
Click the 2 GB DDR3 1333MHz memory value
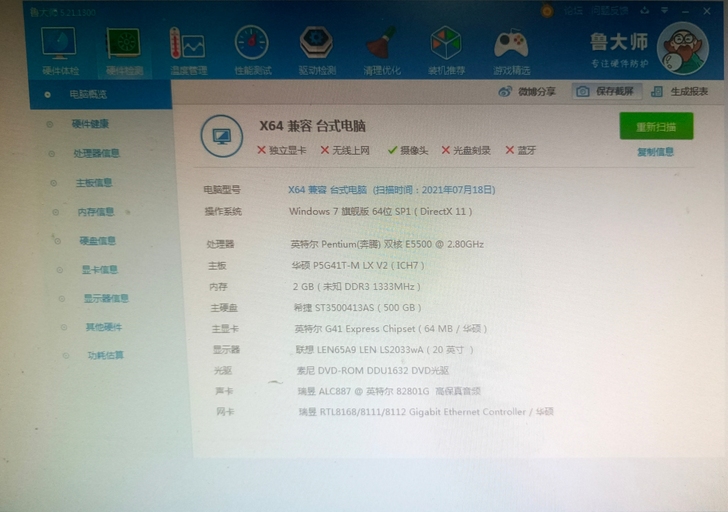(357, 287)
